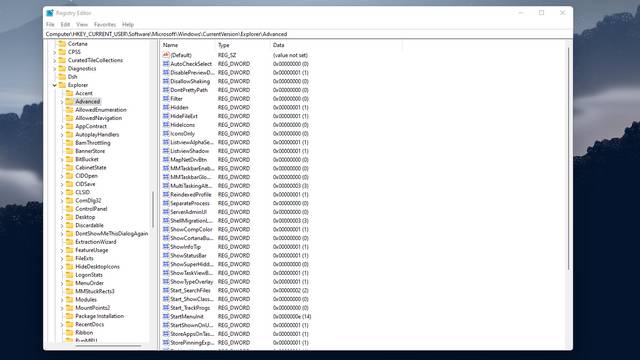640x360 pixels.
Task: Click the AutoCheckSelect DWORD icon
Action: (166, 64)
